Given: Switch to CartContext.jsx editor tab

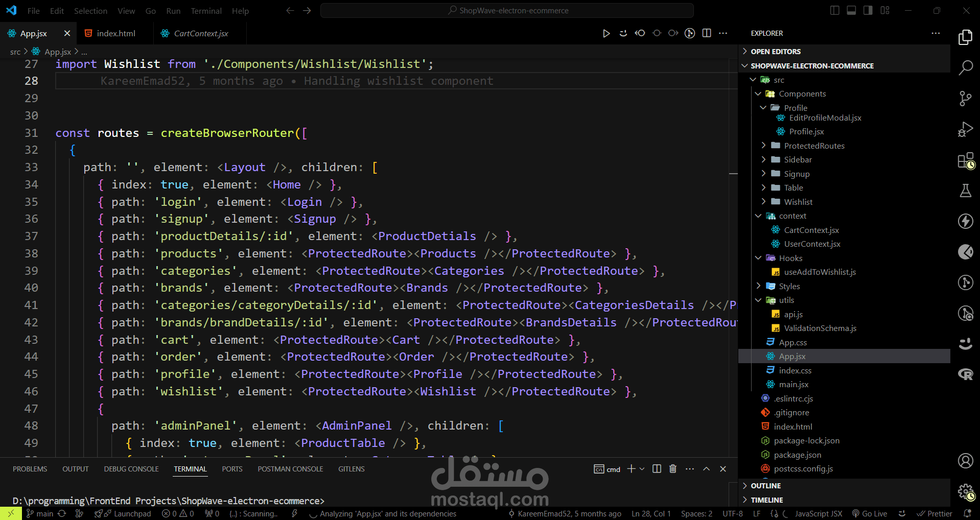Looking at the screenshot, I should (201, 33).
